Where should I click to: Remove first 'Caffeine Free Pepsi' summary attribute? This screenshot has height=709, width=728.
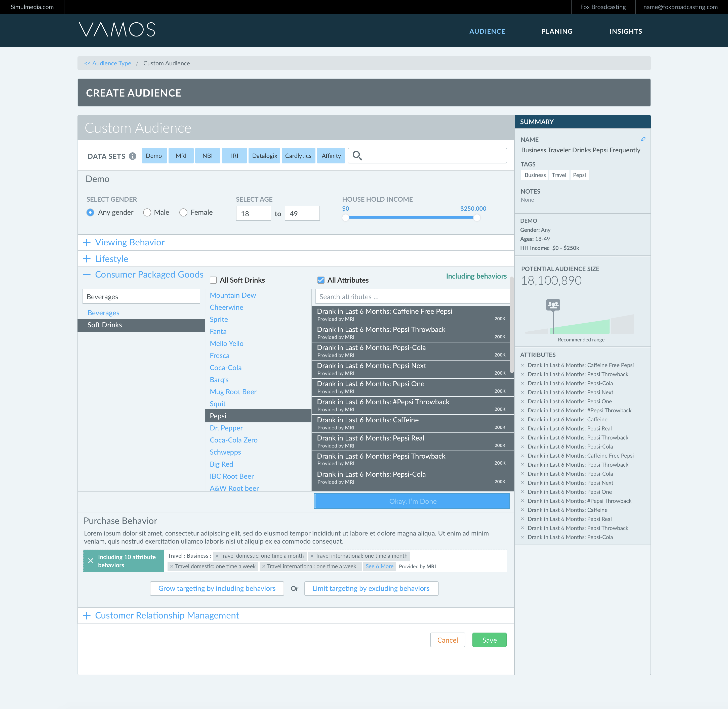[x=522, y=365]
